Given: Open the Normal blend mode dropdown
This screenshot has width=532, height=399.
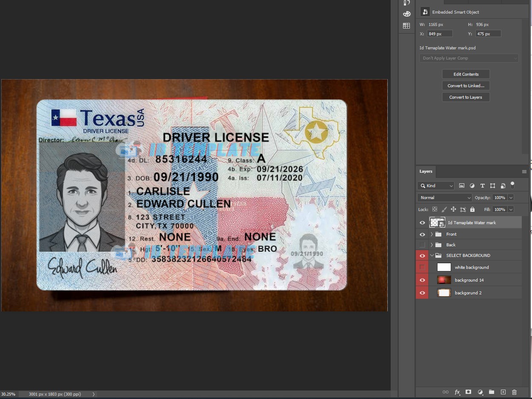Looking at the screenshot, I should point(445,198).
